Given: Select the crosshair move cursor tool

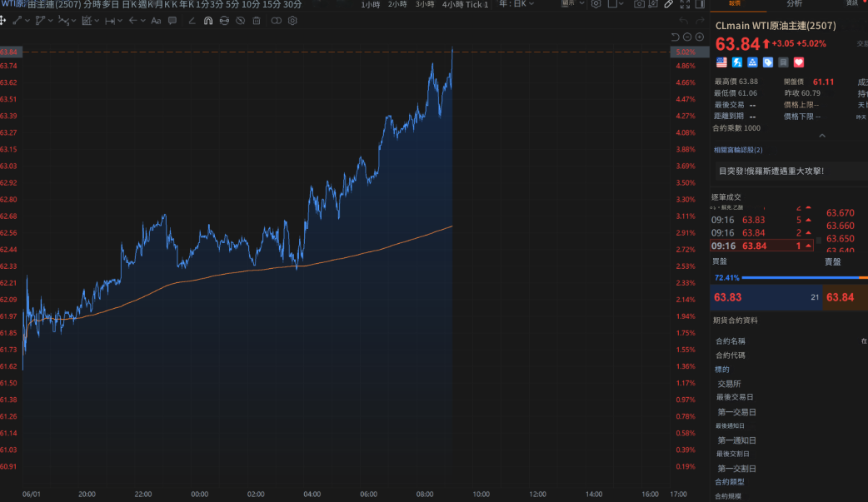Looking at the screenshot, I should [x=2, y=21].
